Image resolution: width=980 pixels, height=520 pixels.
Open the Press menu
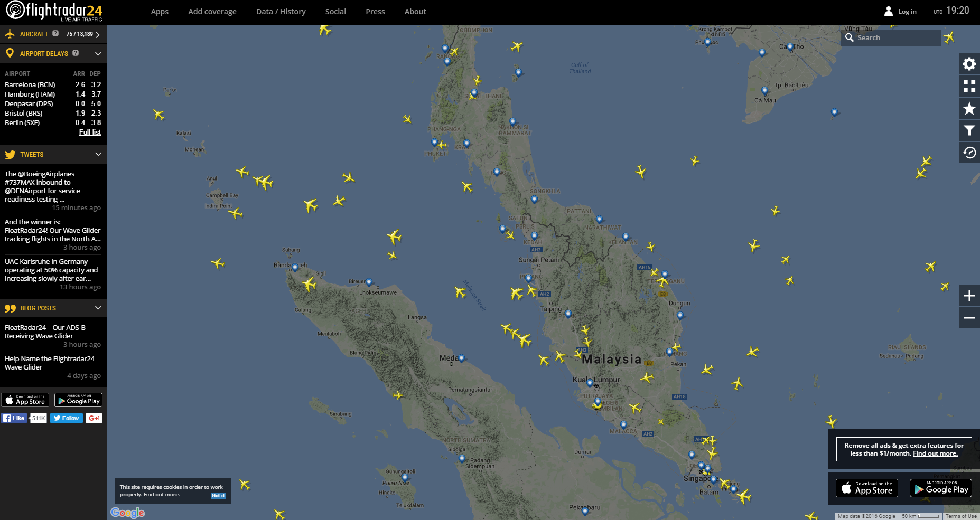375,12
